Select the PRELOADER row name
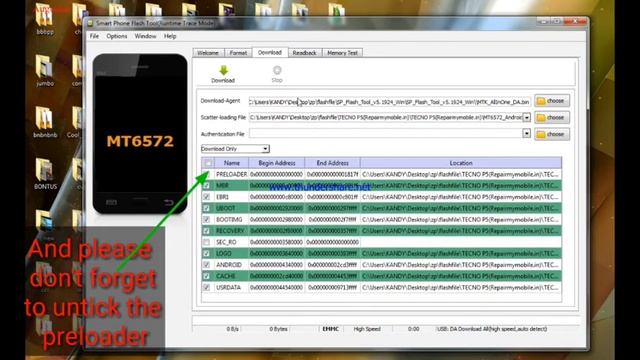 click(231, 174)
